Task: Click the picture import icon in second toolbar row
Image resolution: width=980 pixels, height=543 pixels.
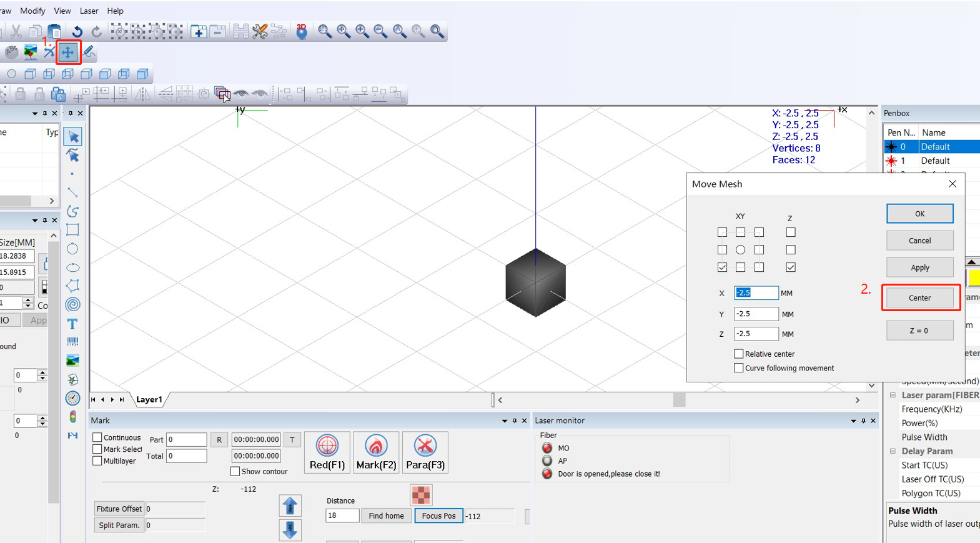Action: (x=30, y=52)
